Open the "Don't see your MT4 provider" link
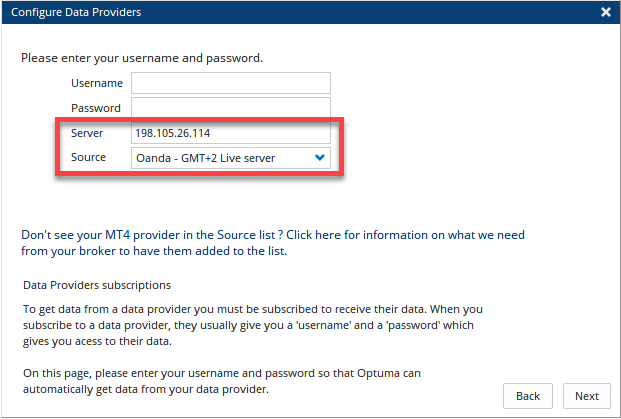The height and width of the screenshot is (419, 621). (x=273, y=243)
